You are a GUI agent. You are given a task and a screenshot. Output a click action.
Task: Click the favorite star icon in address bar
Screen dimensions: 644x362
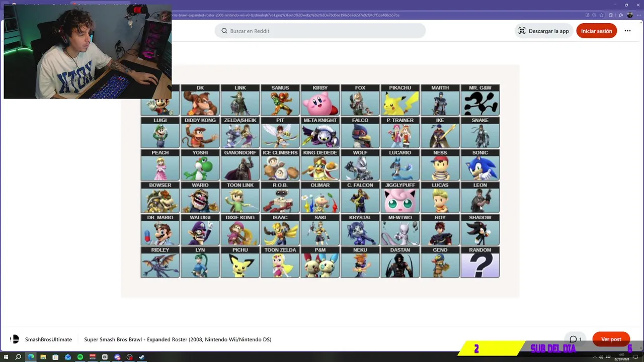click(601, 15)
